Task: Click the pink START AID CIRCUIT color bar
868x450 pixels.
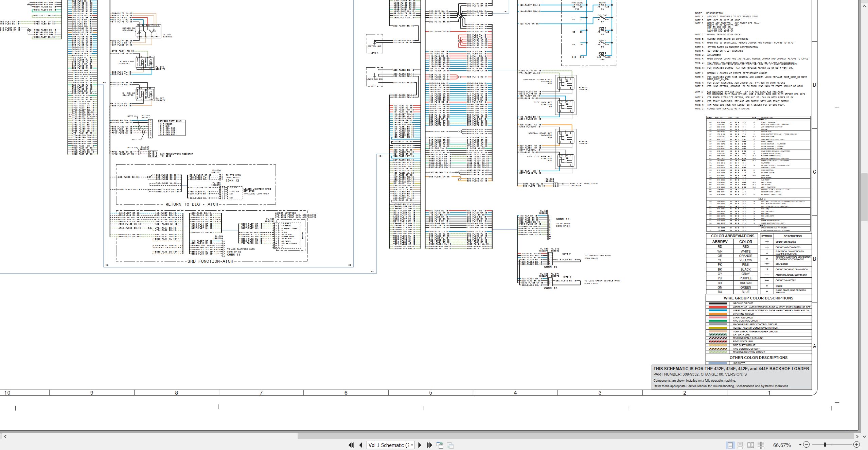Action: pos(718,317)
